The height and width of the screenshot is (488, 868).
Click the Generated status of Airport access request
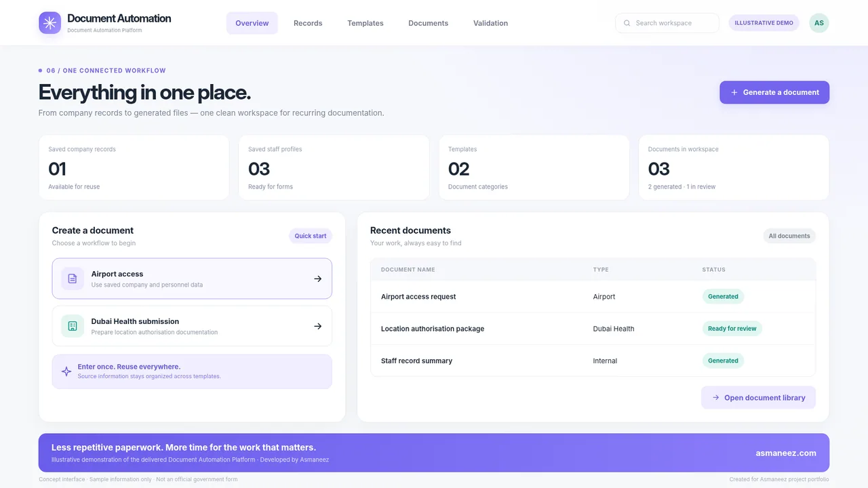coord(723,296)
